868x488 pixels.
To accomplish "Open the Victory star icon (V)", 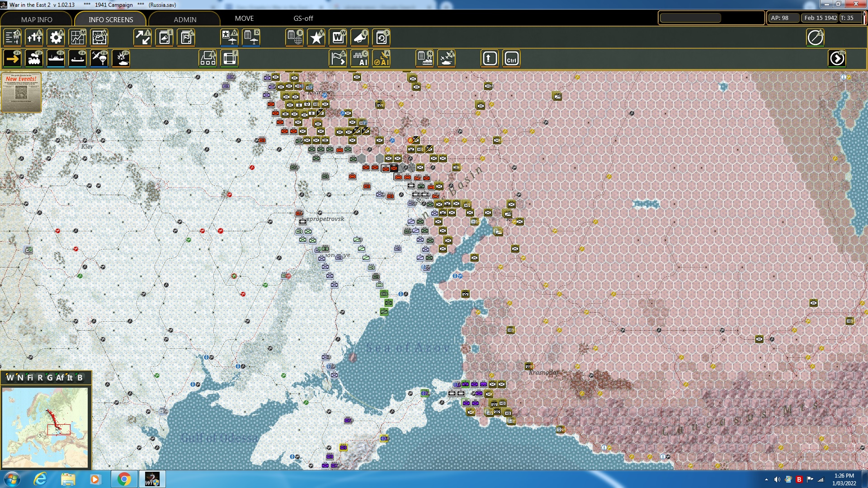I will point(316,38).
